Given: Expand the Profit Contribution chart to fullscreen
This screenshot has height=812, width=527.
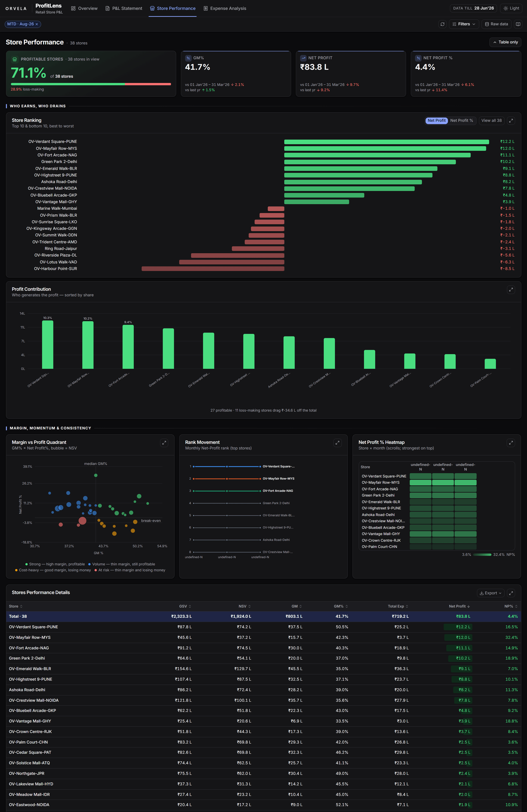Looking at the screenshot, I should [511, 290].
